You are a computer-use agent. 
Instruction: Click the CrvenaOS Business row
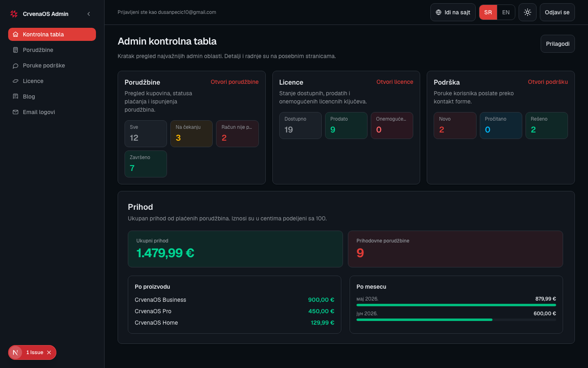pyautogui.click(x=234, y=300)
